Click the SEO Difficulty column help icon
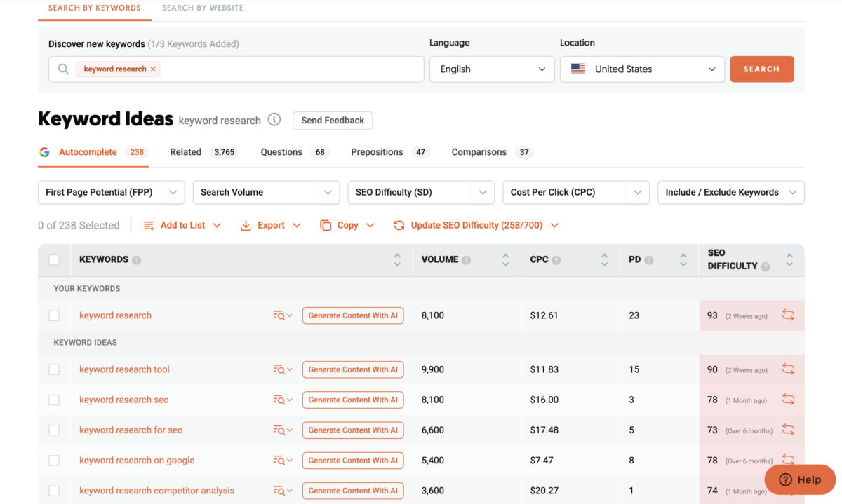 click(x=766, y=266)
